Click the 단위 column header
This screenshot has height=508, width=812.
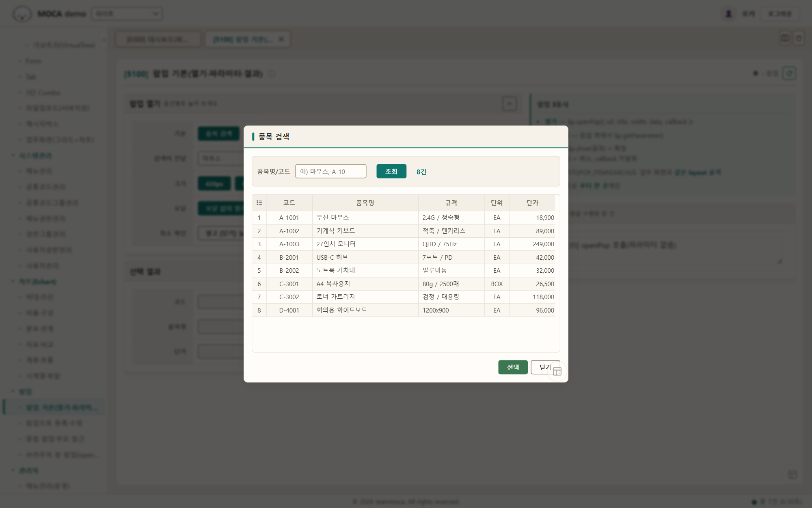(497, 203)
